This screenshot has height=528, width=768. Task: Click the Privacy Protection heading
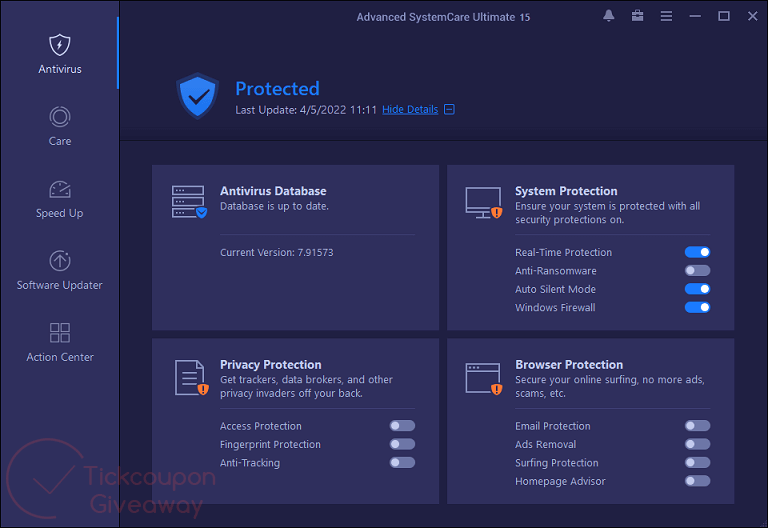point(271,364)
